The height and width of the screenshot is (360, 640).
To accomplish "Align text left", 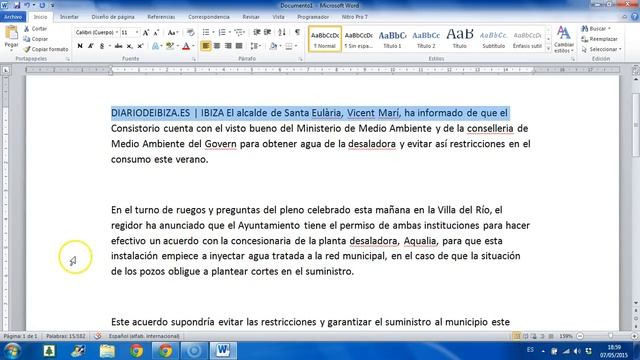I will 206,46.
